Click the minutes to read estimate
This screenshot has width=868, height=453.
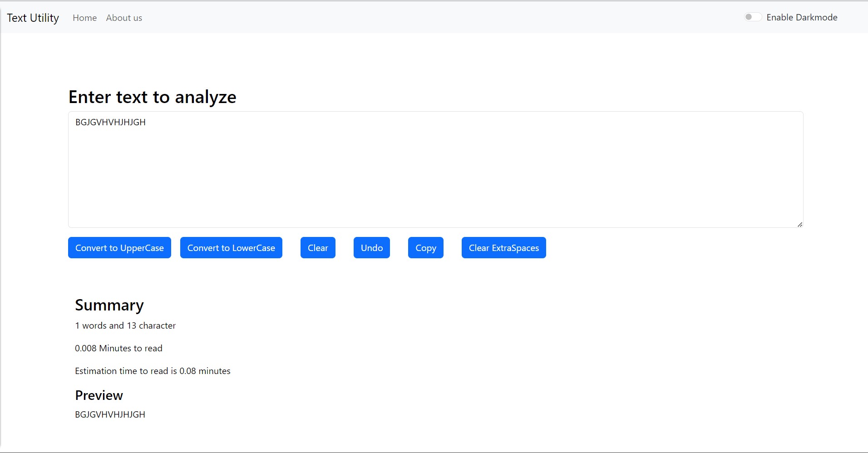[x=118, y=348]
